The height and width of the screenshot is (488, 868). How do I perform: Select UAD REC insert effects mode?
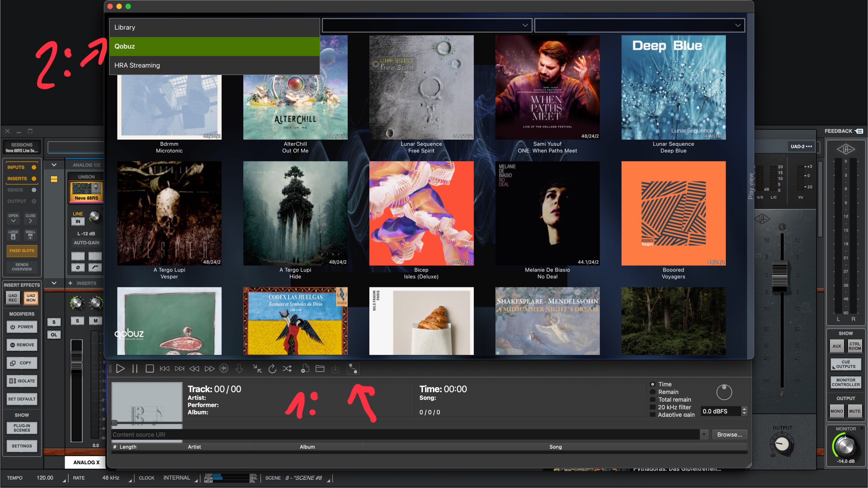(x=13, y=298)
